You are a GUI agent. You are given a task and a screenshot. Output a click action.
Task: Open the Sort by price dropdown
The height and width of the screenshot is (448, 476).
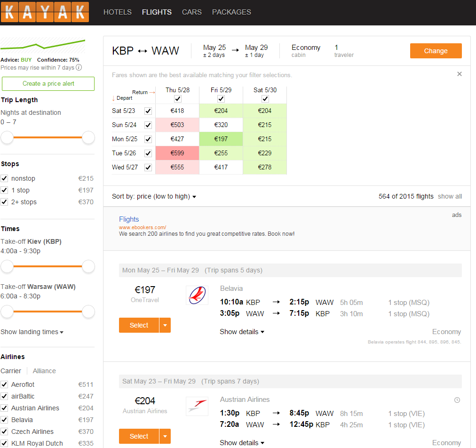coord(154,197)
